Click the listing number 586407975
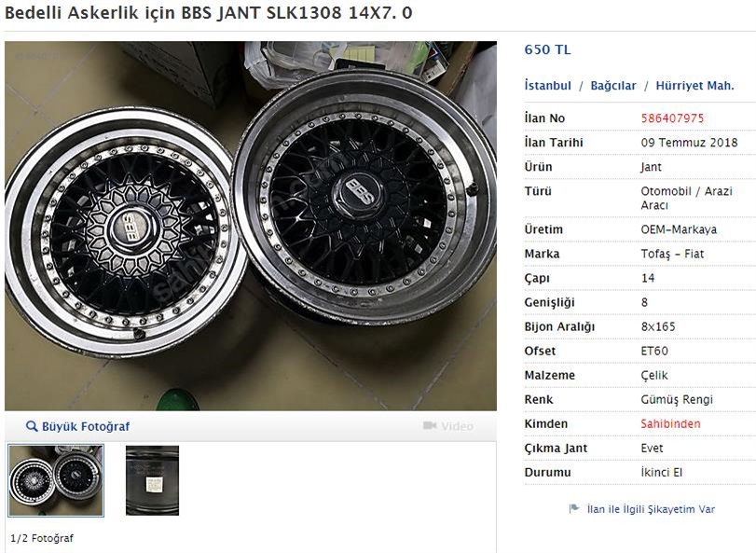The width and height of the screenshot is (756, 553). point(672,118)
